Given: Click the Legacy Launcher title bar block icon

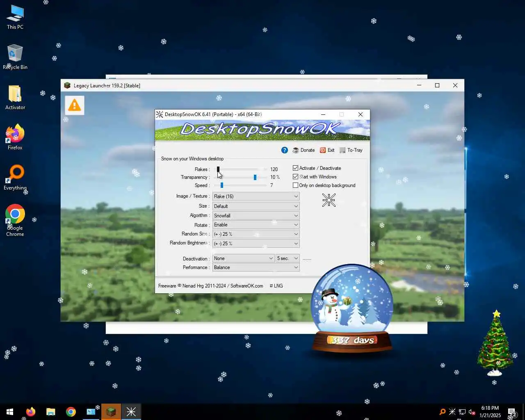Looking at the screenshot, I should pos(67,85).
